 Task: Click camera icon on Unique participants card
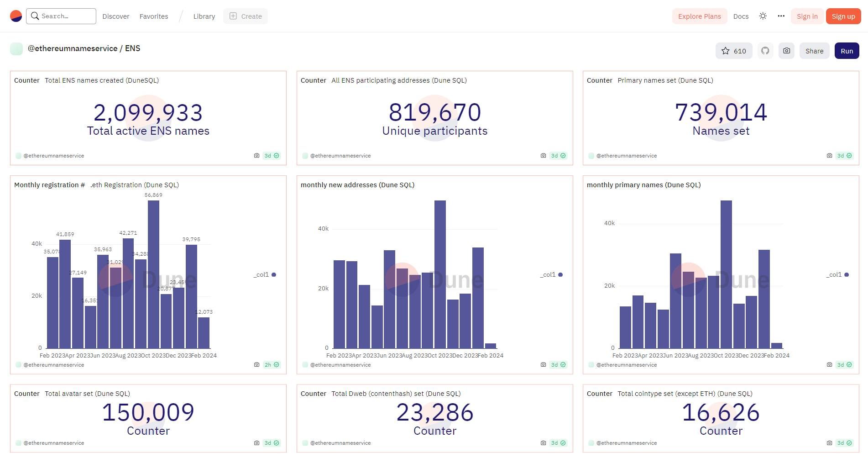click(x=543, y=156)
